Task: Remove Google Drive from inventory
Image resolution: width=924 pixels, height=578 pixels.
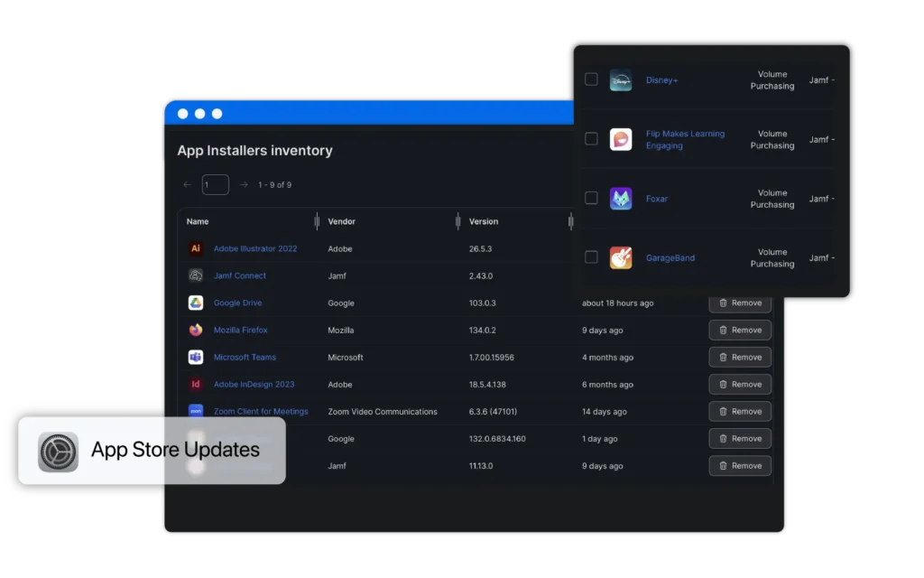Action: (x=740, y=303)
